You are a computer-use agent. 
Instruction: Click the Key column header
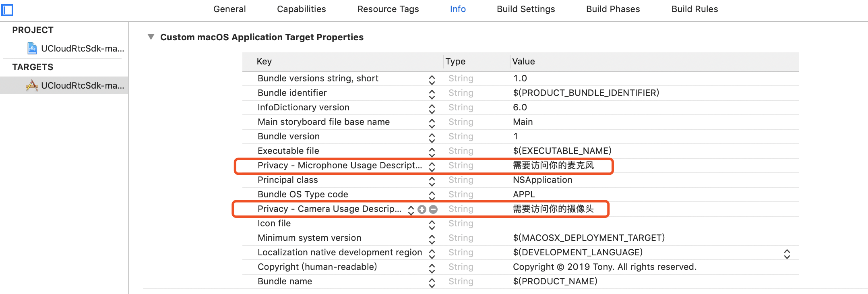click(264, 62)
